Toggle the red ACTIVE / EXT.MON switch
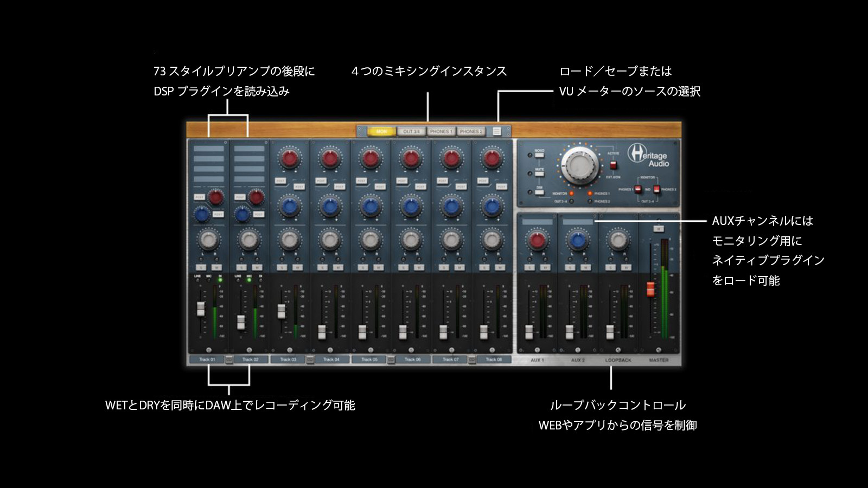This screenshot has height=488, width=868. pos(613,165)
